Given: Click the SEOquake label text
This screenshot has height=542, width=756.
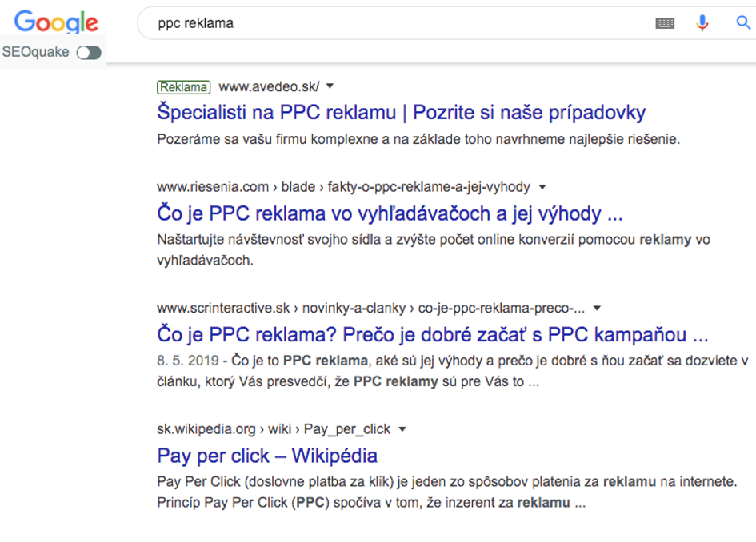Looking at the screenshot, I should [x=36, y=52].
